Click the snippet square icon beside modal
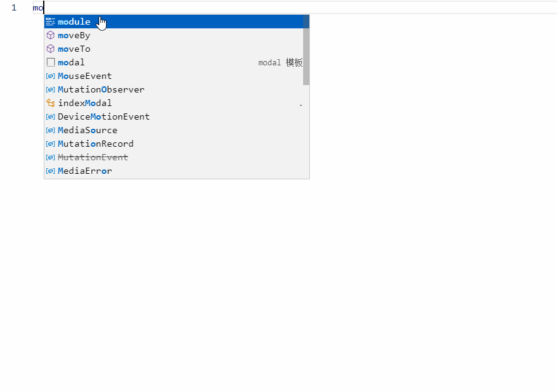 (51, 62)
